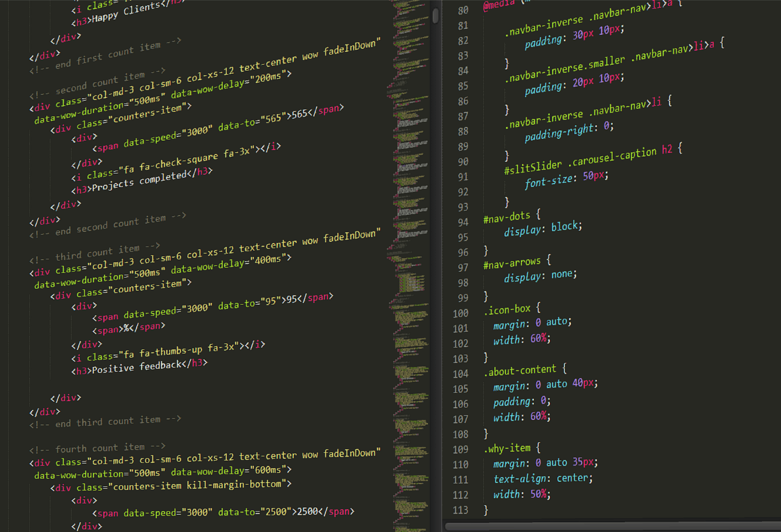Select line number 104 in the CSS gutter
The height and width of the screenshot is (532, 781).
click(x=460, y=374)
